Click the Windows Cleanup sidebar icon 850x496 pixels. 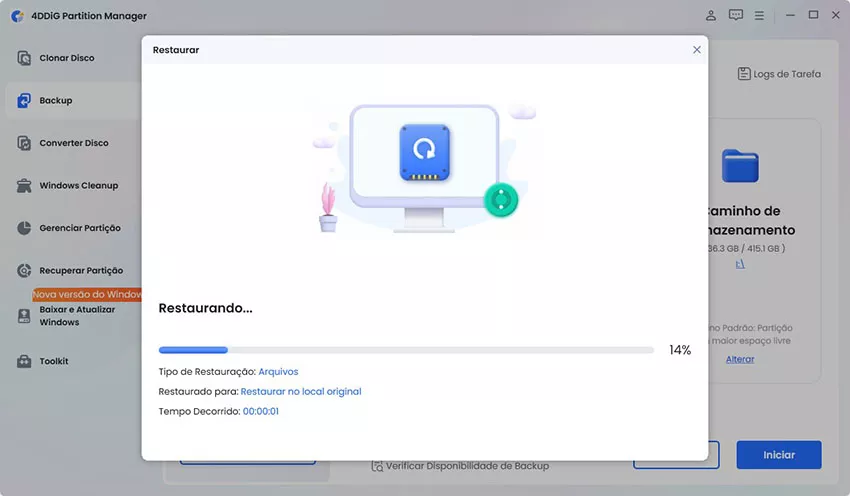pyautogui.click(x=24, y=185)
